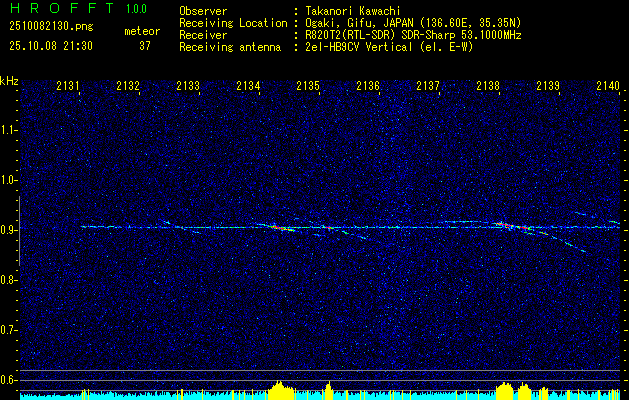Select the observer name Takanori Kawachi
The width and height of the screenshot is (629, 400).
tap(350, 11)
